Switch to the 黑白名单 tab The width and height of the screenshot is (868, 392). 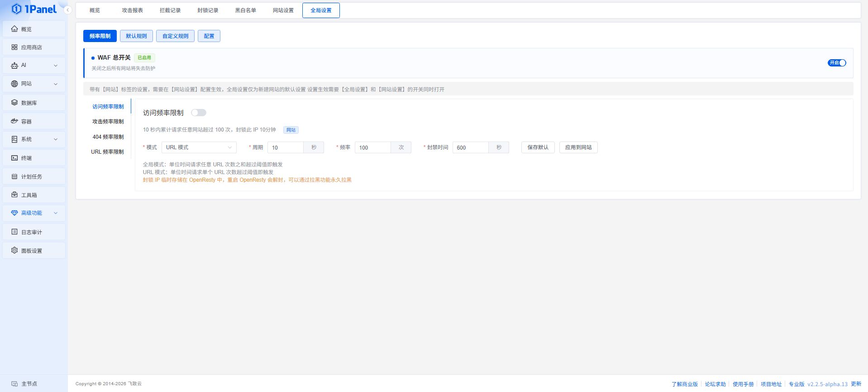[x=245, y=10]
